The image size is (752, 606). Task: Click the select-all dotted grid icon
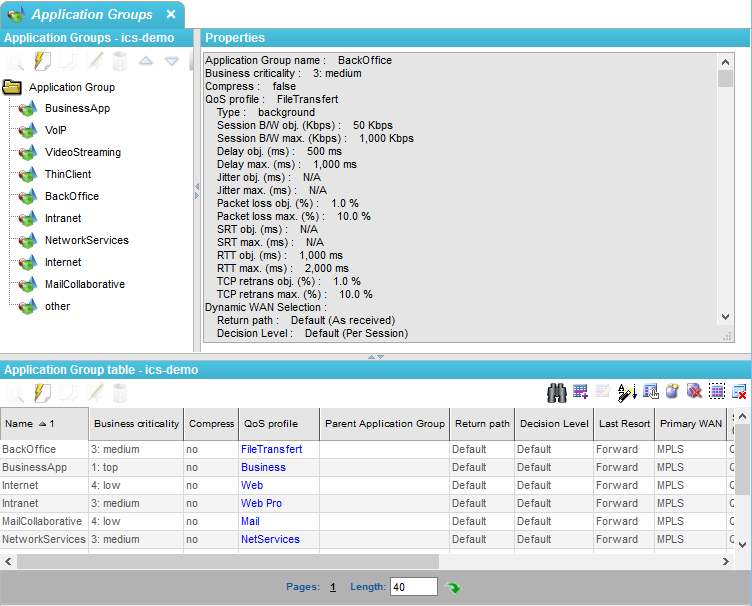(x=717, y=392)
